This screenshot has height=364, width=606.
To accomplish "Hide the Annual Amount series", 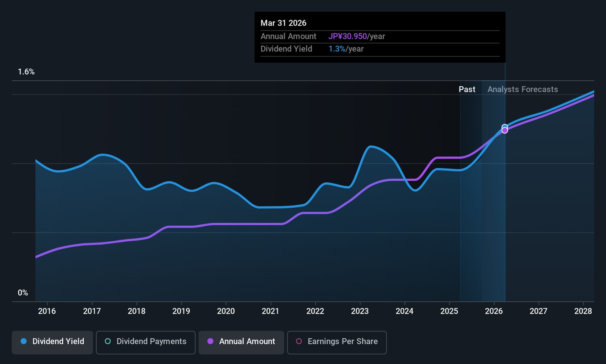I will click(241, 342).
